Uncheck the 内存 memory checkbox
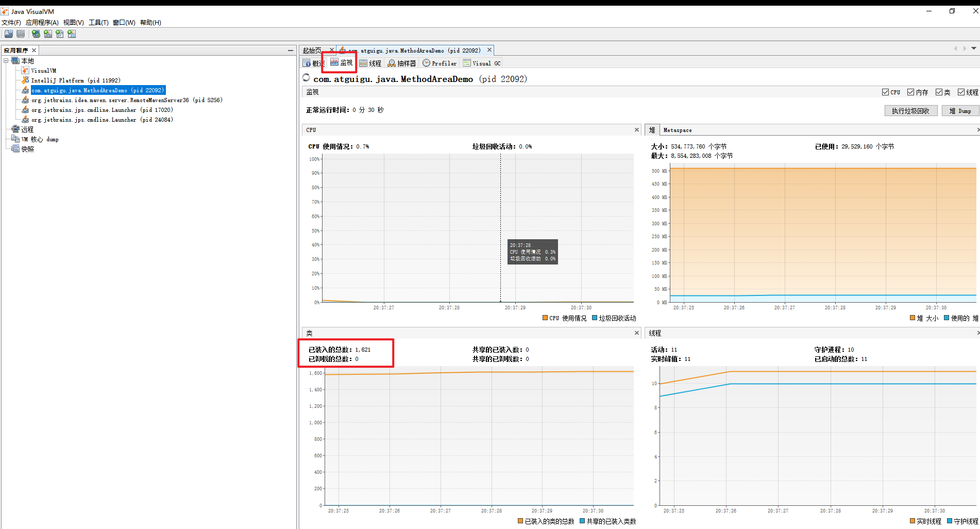Viewport: 980px width, 529px height. [x=910, y=92]
